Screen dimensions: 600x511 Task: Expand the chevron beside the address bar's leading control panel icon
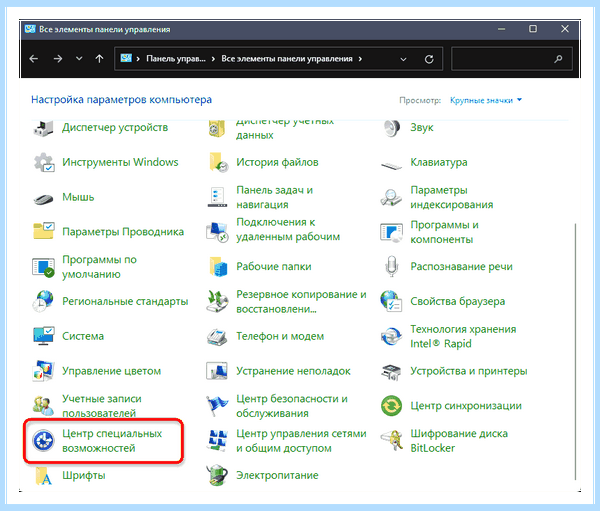coord(138,59)
